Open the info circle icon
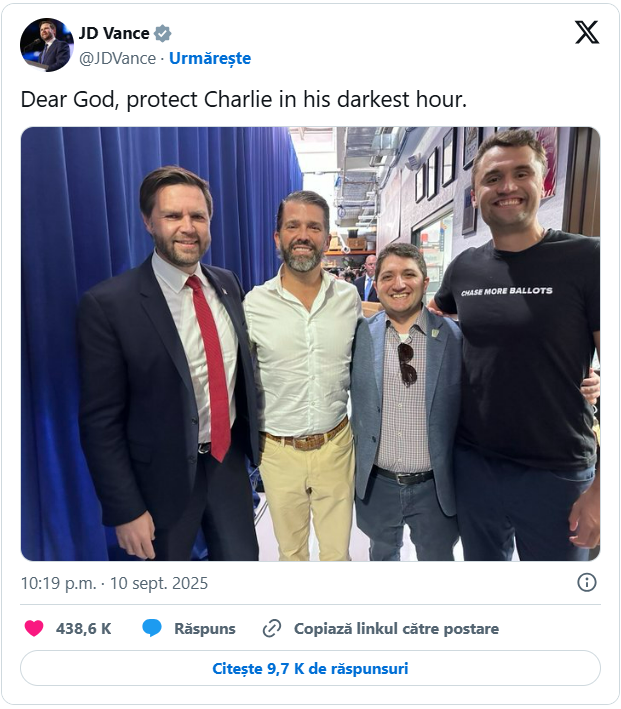The height and width of the screenshot is (709, 621). 587,582
